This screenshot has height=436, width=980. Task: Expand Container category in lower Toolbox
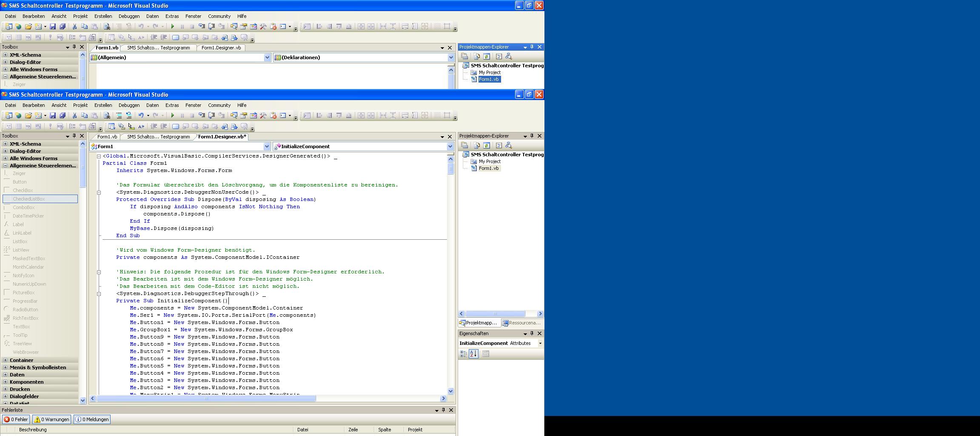pos(5,360)
